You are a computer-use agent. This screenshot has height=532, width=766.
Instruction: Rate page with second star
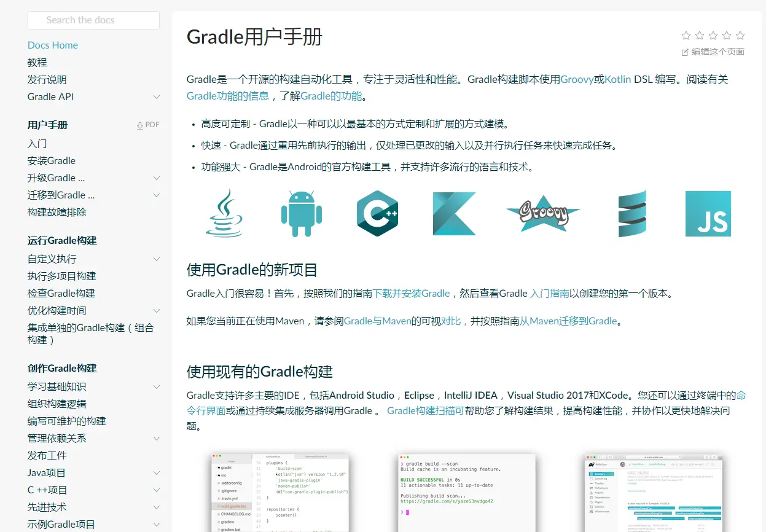click(x=700, y=36)
